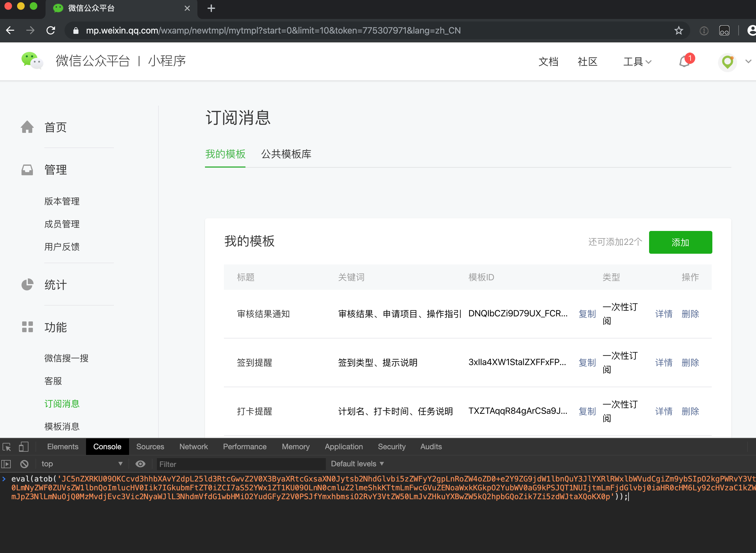The image size is (756, 553).
Task: Click the info circle extension icon
Action: [704, 31]
